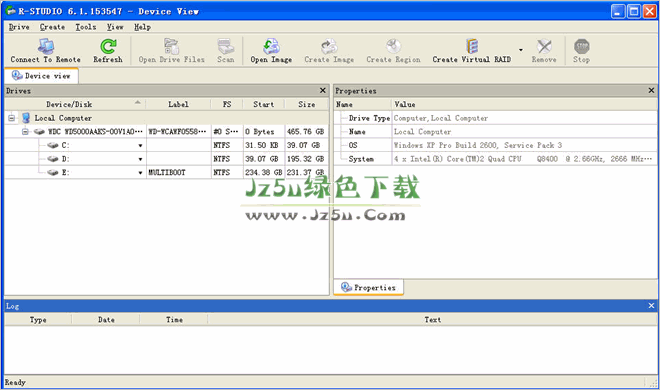Open the Help menu
This screenshot has width=660, height=390.
142,27
